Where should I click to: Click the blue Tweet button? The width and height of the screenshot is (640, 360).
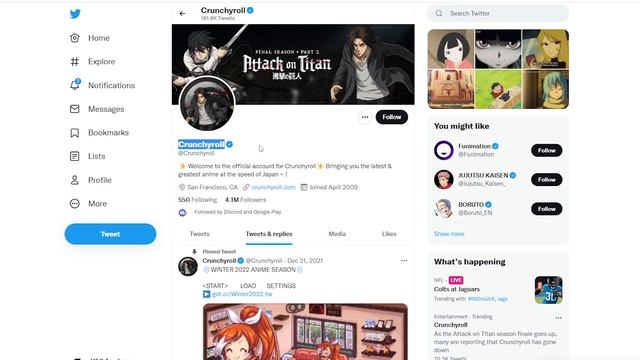tap(110, 234)
